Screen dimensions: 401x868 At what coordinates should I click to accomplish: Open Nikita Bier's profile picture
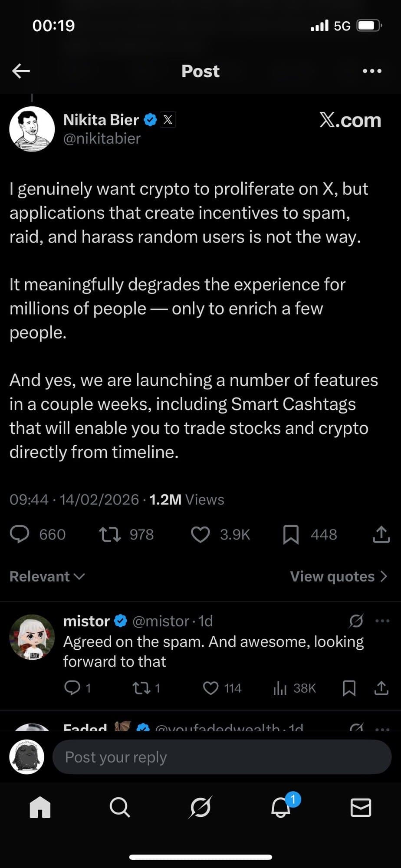pos(32,129)
